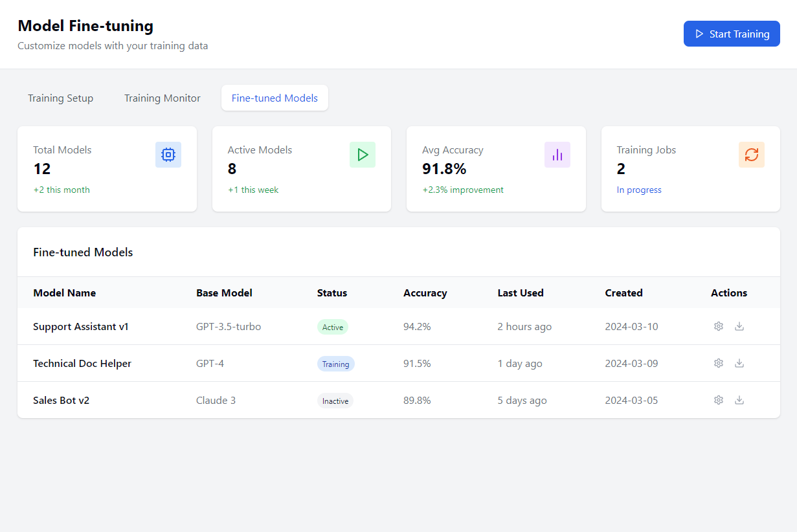This screenshot has width=797, height=532.
Task: Click the In progress link under Training Jobs
Action: click(x=639, y=190)
